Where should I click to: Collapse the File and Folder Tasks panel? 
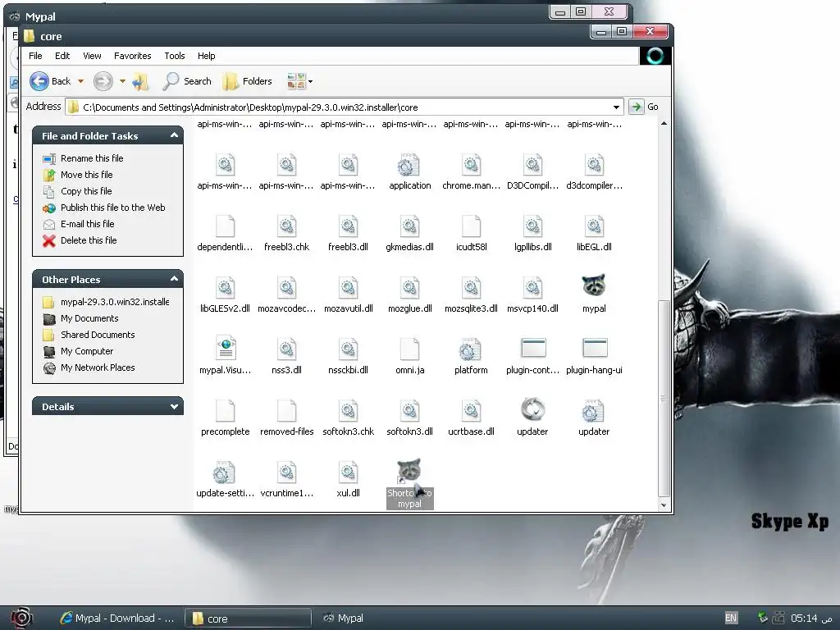click(174, 135)
